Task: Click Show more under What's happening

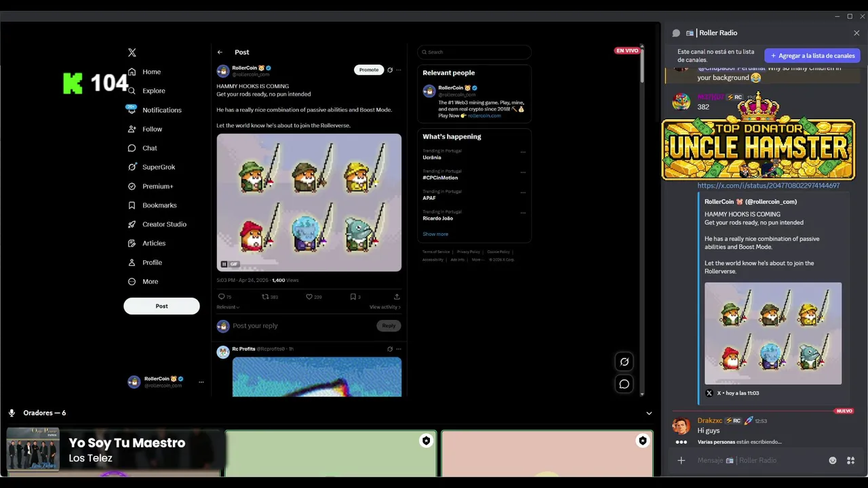Action: click(435, 235)
